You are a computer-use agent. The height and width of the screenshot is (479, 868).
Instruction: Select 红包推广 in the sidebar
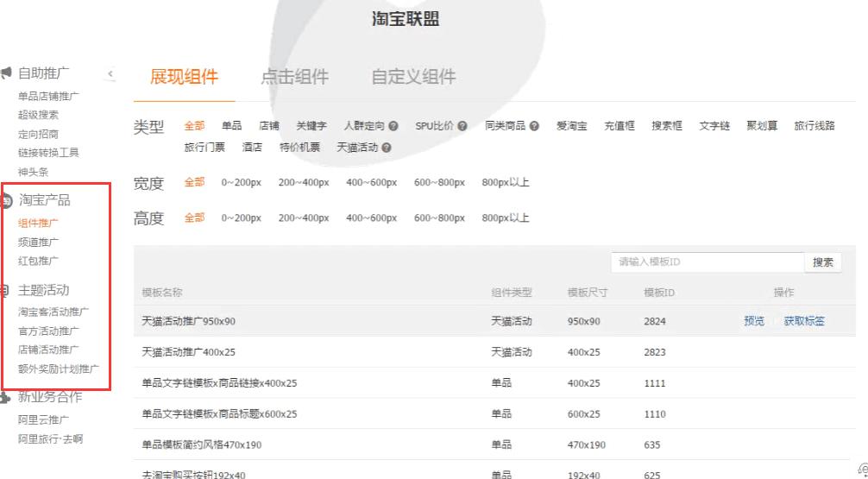pyautogui.click(x=38, y=261)
